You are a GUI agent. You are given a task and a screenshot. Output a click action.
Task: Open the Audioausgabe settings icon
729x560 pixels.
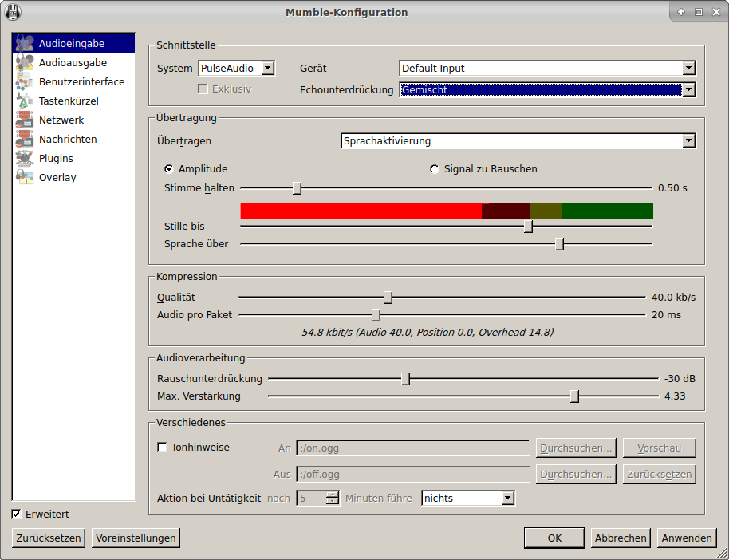click(25, 62)
